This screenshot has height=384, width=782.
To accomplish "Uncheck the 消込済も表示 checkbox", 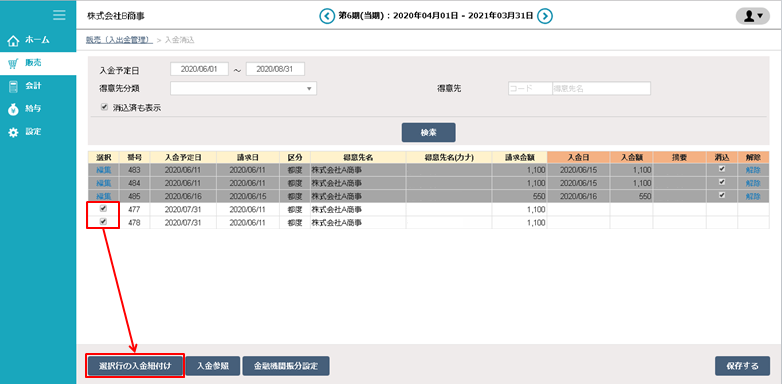I will point(104,107).
